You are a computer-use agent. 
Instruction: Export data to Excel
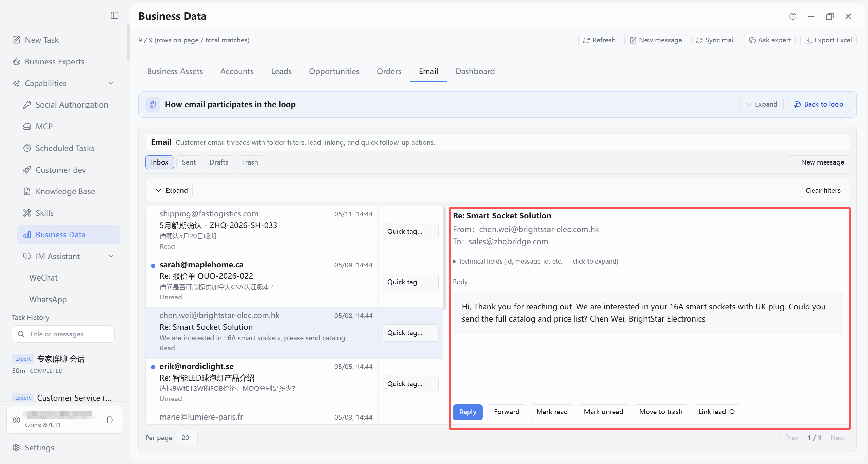tap(828, 40)
